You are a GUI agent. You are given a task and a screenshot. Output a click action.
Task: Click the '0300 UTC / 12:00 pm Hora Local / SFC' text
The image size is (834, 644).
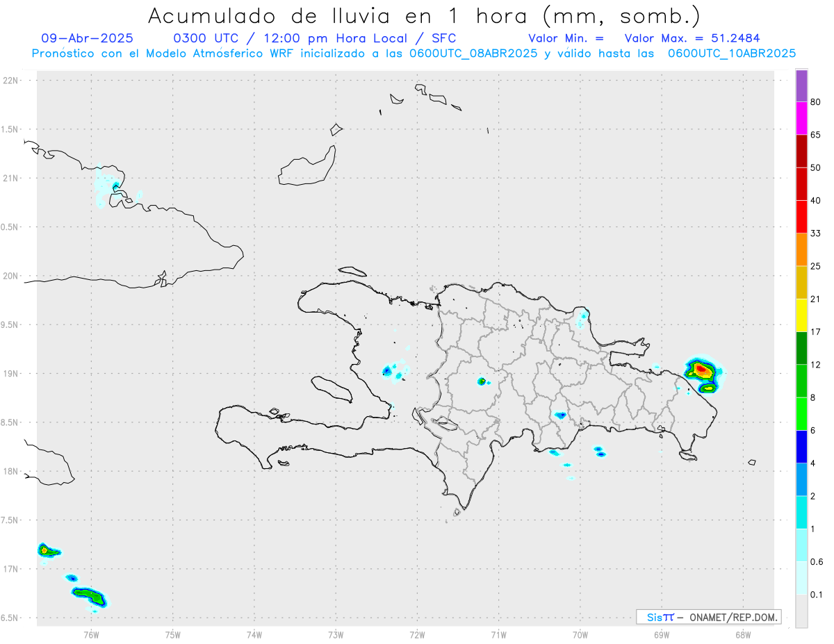point(314,38)
